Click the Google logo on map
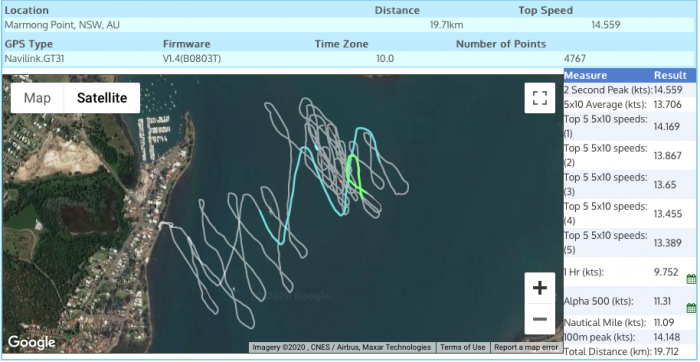The image size is (700, 362). 31,342
